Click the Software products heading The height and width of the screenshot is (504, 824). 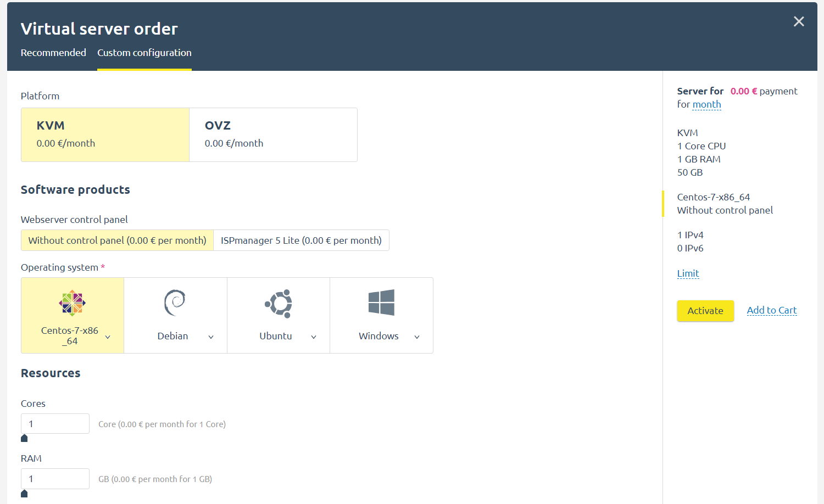coord(75,190)
